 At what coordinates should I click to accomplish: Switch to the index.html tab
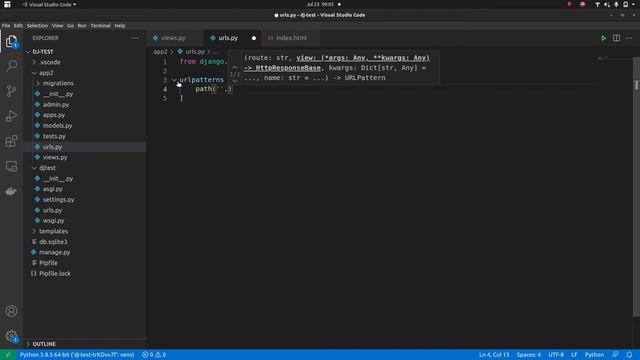click(x=291, y=38)
